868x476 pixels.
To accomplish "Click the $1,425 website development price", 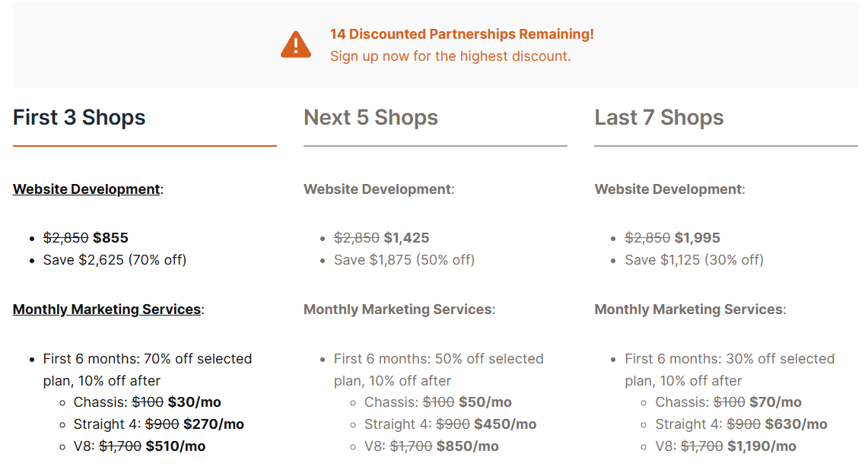I will click(406, 238).
